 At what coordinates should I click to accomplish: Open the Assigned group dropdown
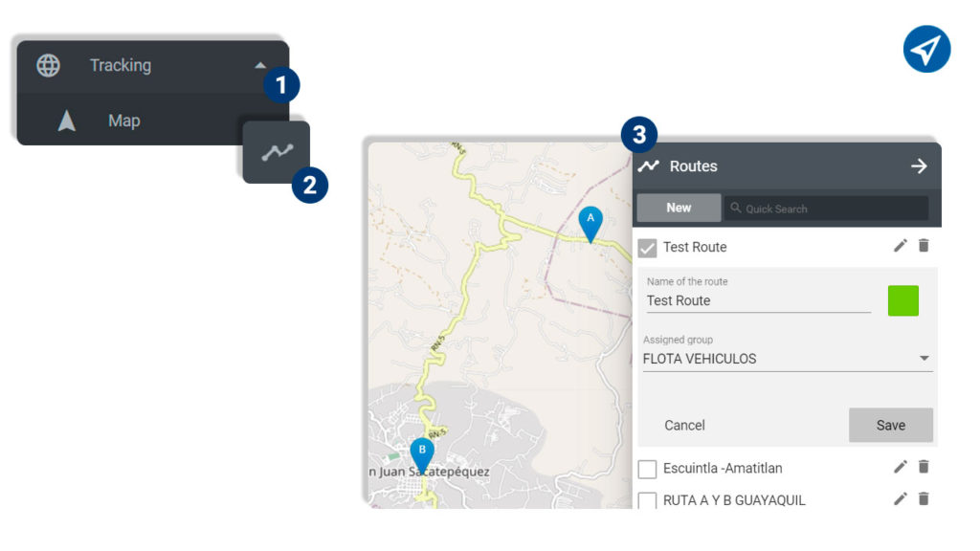tap(788, 359)
